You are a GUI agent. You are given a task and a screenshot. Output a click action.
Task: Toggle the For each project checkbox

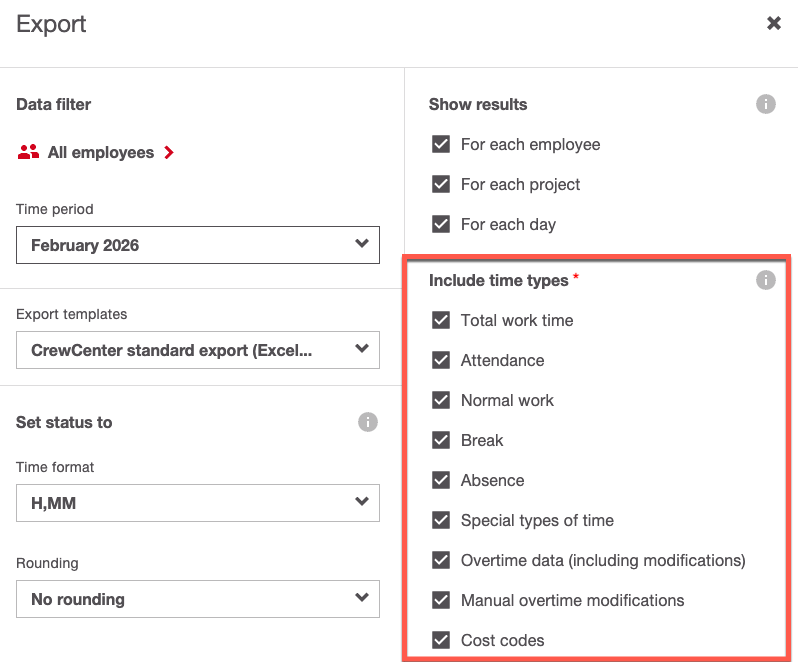pyautogui.click(x=441, y=184)
